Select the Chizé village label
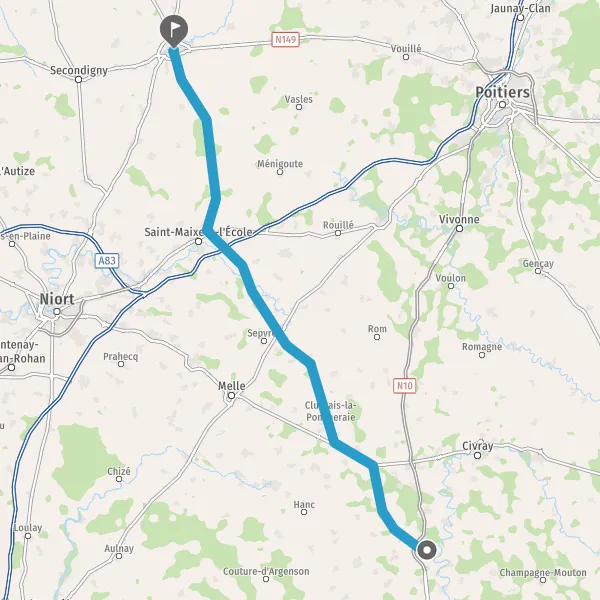This screenshot has height=600, width=600. [x=119, y=471]
